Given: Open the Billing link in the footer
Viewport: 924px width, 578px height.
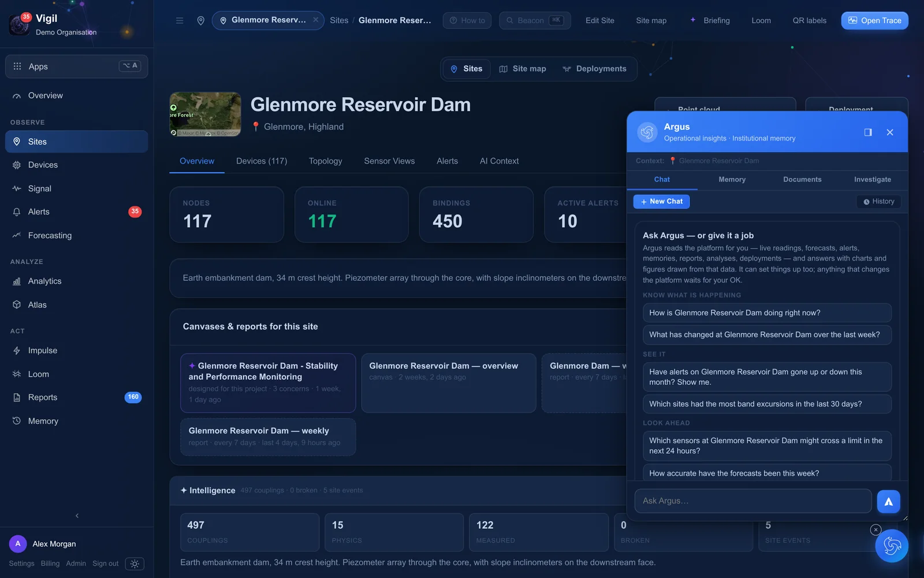Looking at the screenshot, I should tap(50, 564).
